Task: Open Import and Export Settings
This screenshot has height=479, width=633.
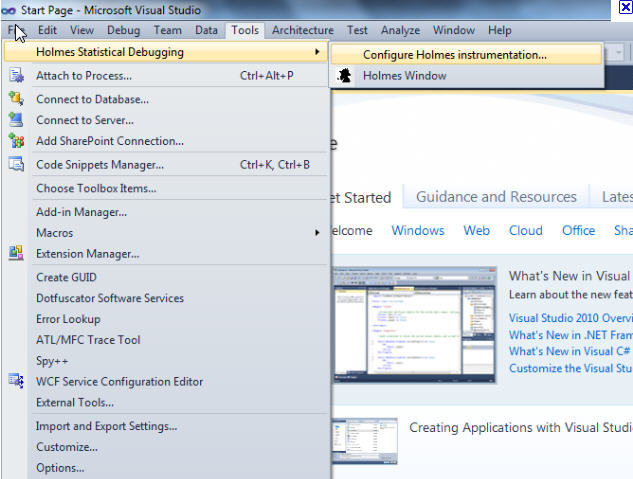Action: [x=166, y=426]
